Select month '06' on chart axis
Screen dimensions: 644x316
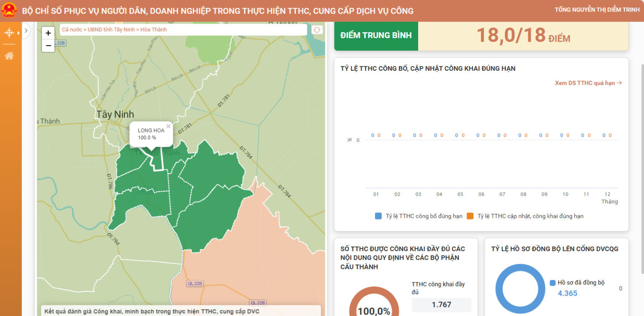tap(481, 194)
